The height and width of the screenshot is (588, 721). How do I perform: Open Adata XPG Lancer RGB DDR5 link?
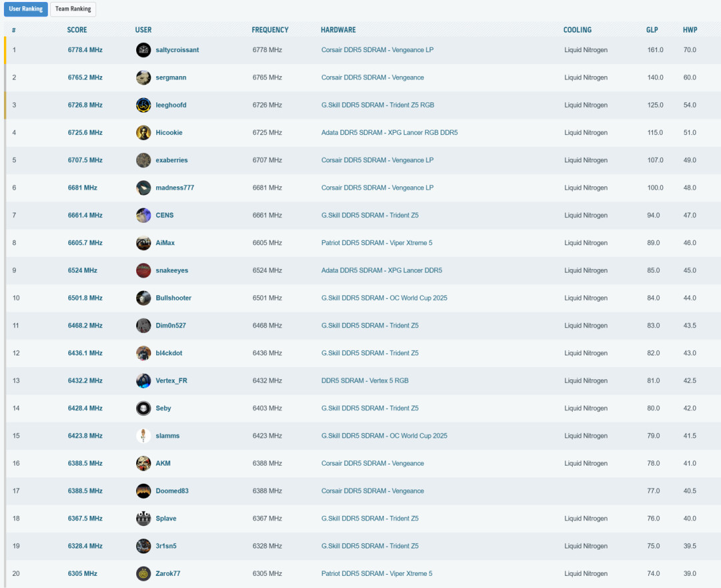(389, 133)
